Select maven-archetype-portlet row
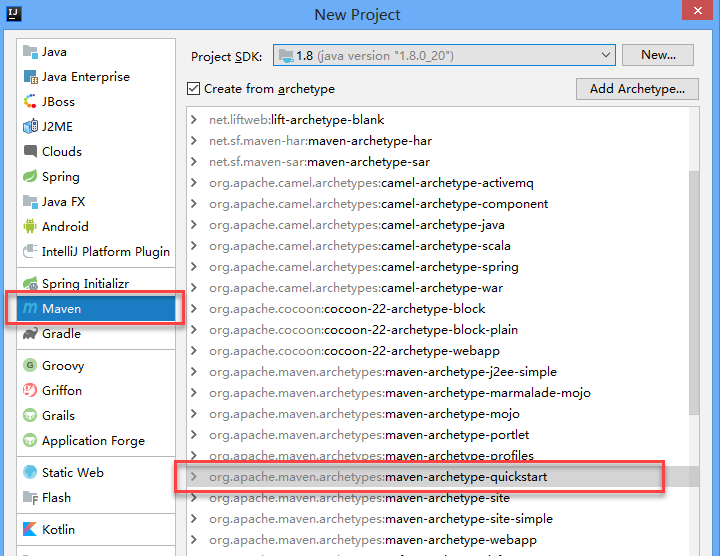This screenshot has width=720, height=556. 438,435
